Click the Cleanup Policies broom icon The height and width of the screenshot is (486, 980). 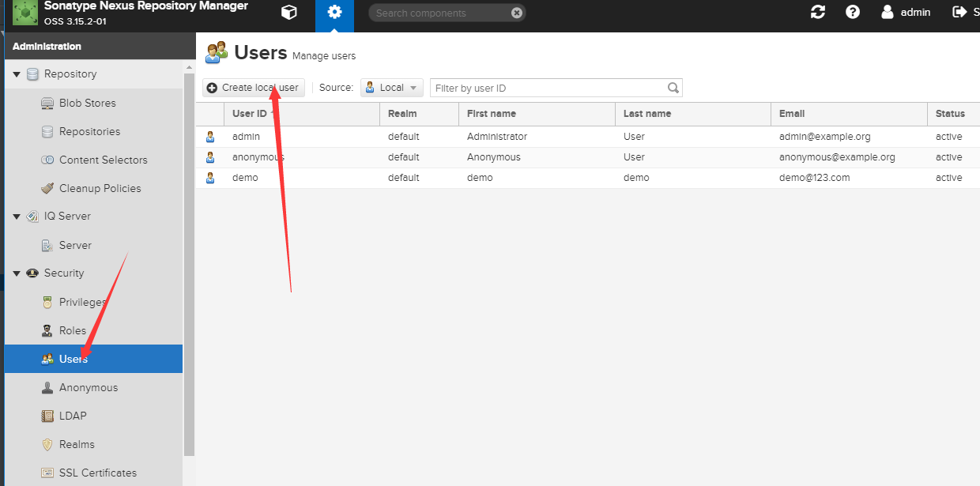[x=47, y=189]
